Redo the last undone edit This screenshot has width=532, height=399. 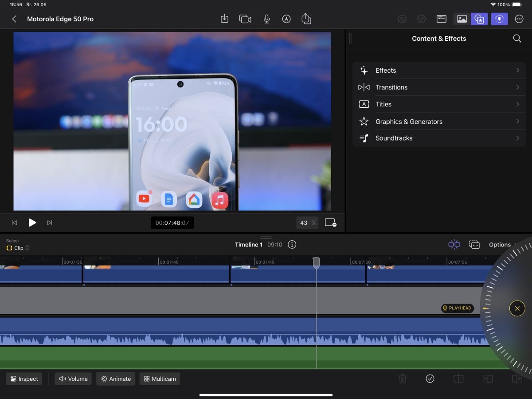[x=422, y=19]
